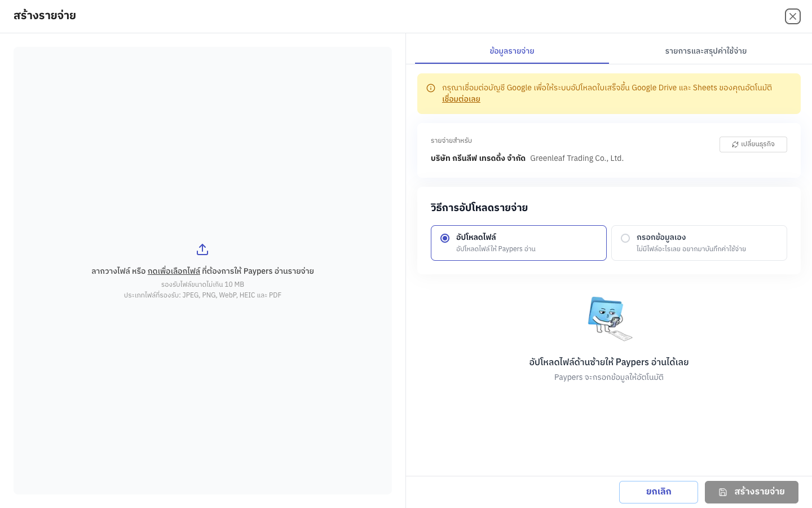Image resolution: width=812 pixels, height=508 pixels.
Task: Click the ไม่มีไฟล์อะไรเลย manual entry card
Action: pos(699,243)
